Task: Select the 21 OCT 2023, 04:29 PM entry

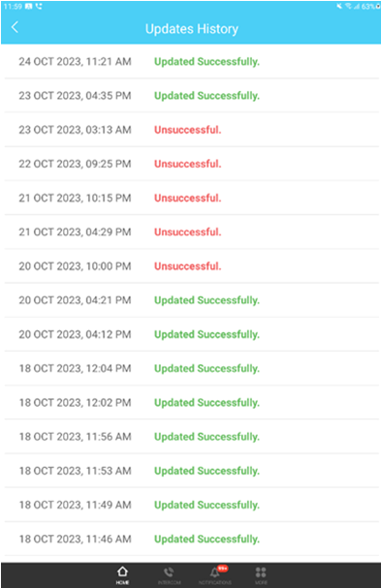Action: tap(191, 232)
